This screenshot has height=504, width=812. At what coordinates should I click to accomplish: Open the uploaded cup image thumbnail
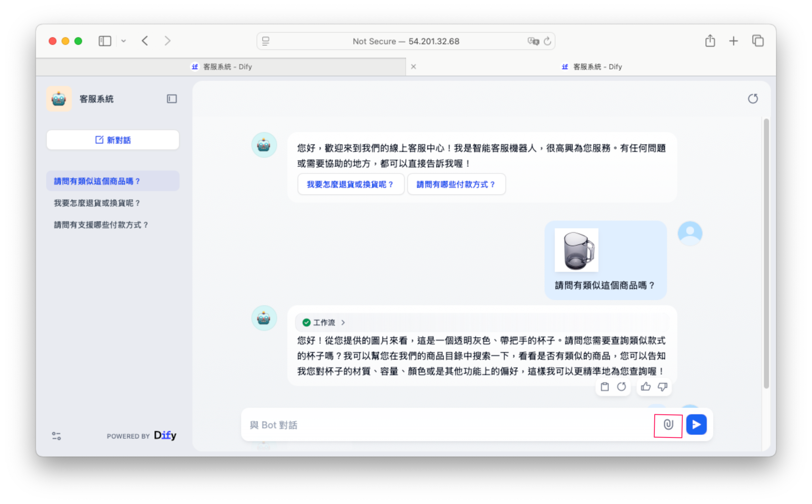pyautogui.click(x=576, y=250)
